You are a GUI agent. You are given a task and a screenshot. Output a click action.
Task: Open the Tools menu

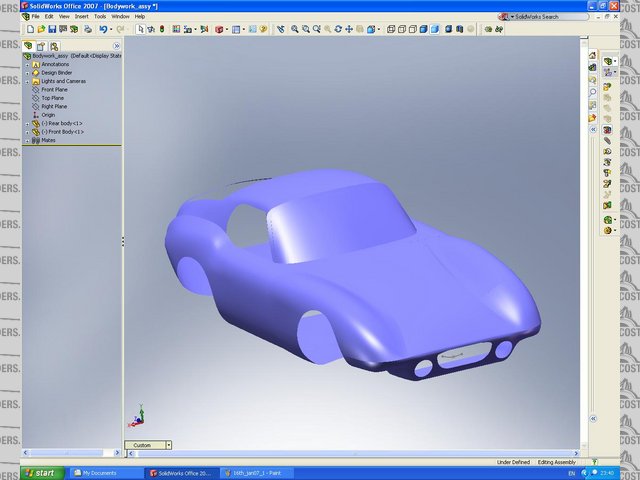100,16
